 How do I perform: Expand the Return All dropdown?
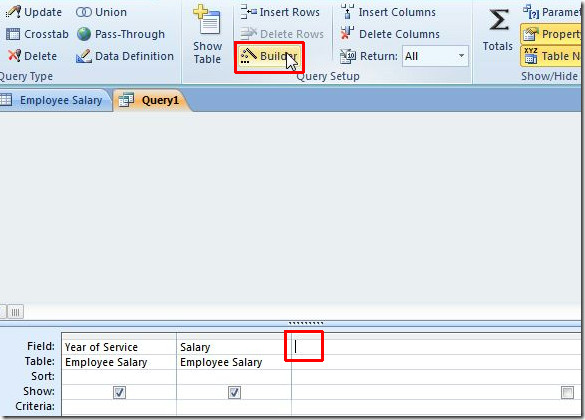(462, 56)
